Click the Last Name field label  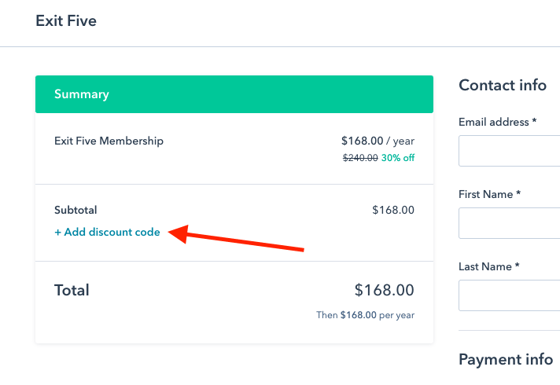coord(489,267)
